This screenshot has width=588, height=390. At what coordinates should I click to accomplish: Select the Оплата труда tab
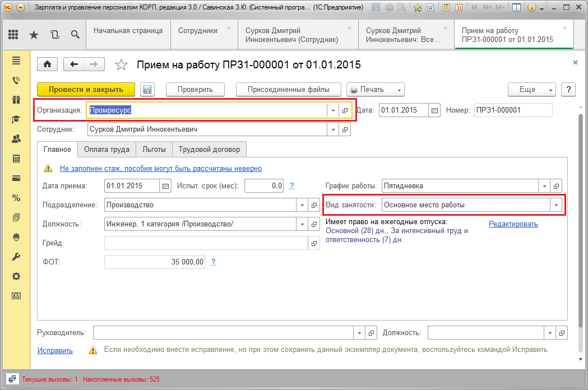[107, 149]
